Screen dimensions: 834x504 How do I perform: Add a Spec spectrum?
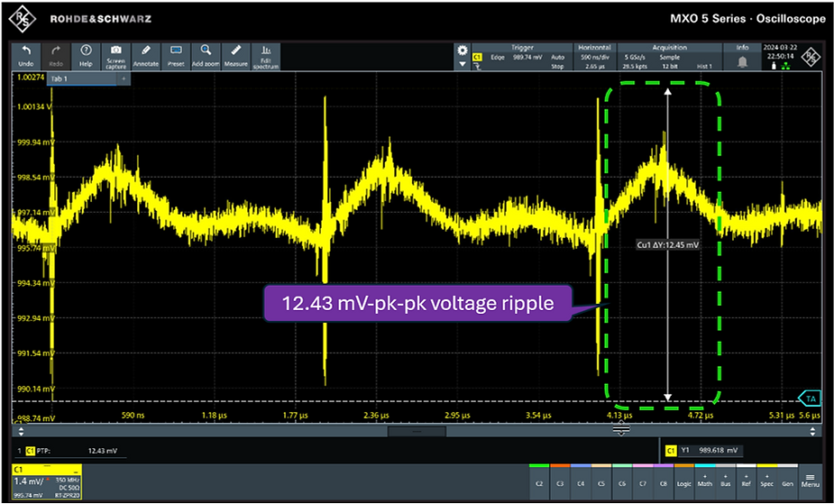click(767, 481)
